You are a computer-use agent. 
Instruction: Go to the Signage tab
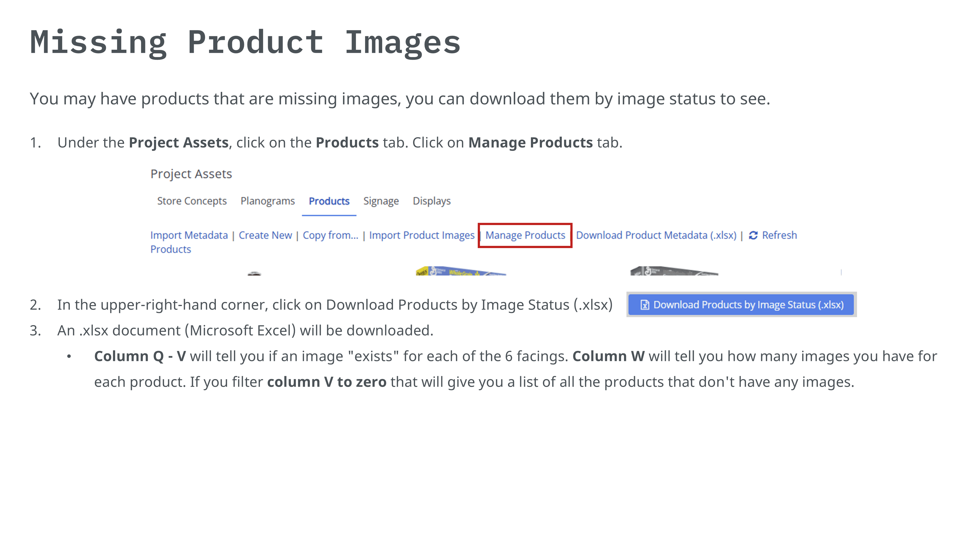click(381, 201)
